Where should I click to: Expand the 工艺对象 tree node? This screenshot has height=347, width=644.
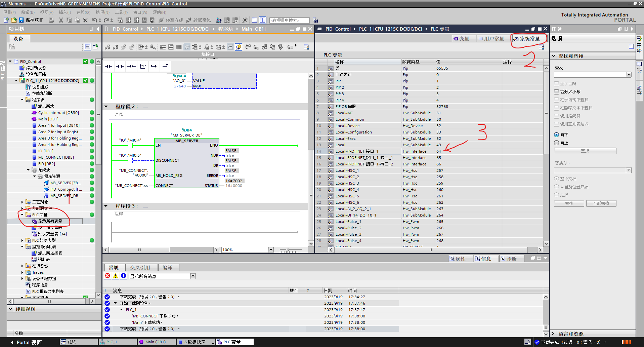click(x=22, y=202)
